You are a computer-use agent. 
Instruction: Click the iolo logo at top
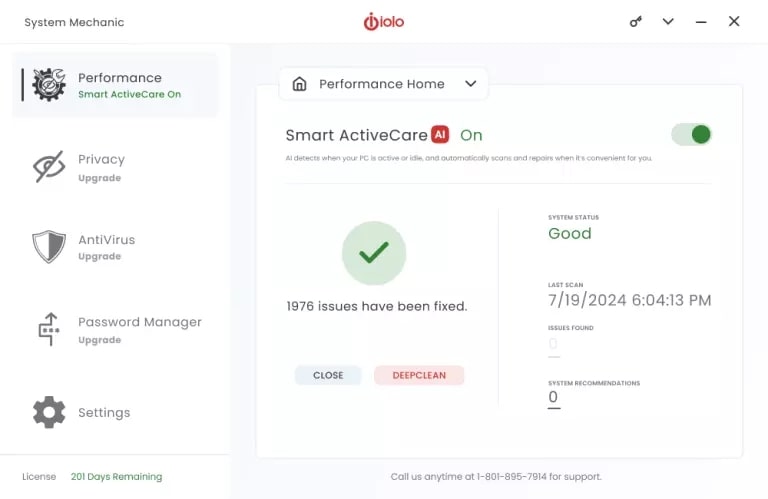coord(384,22)
